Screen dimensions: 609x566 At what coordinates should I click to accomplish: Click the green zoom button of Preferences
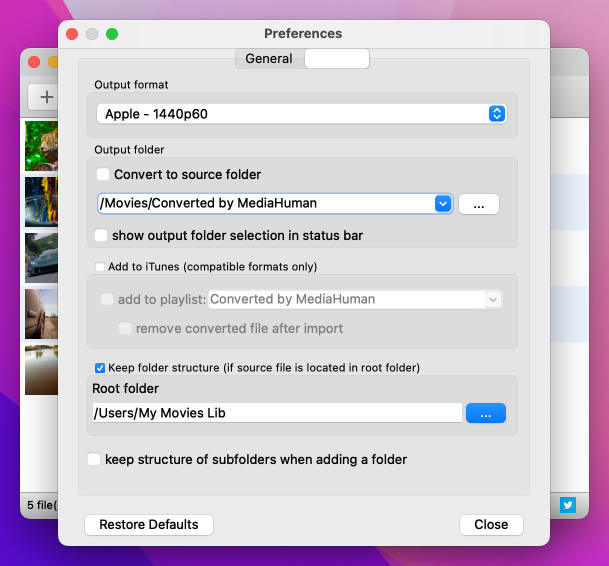pos(112,34)
